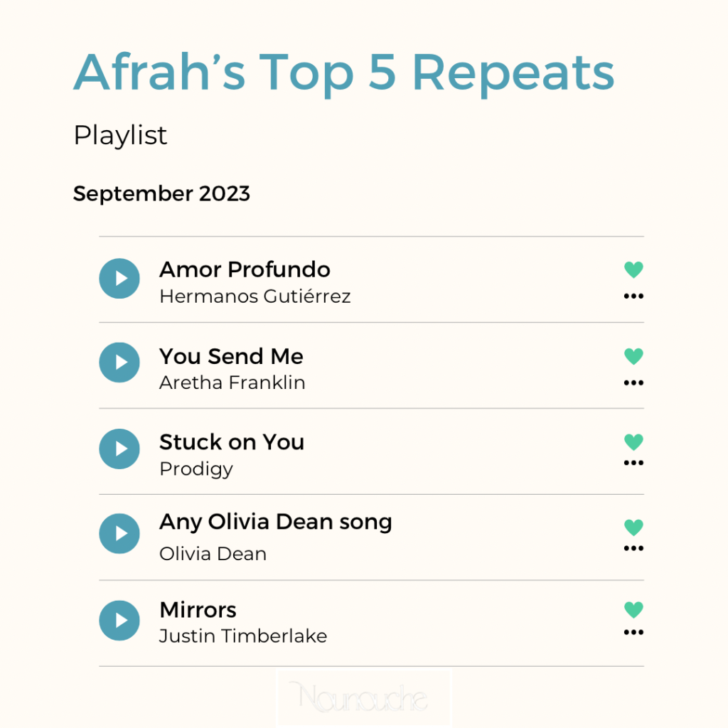
Task: Start playing Any Olivia Dean song
Action: point(119,533)
